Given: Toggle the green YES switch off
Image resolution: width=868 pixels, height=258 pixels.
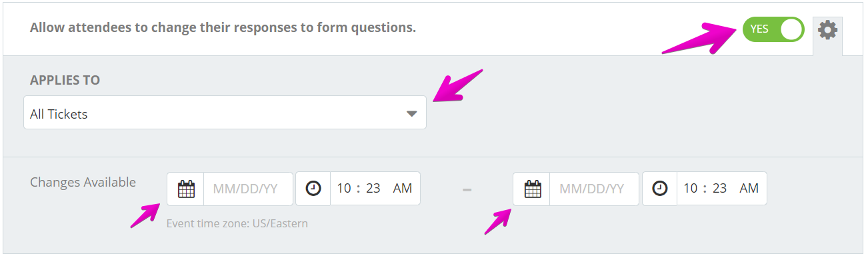Looking at the screenshot, I should click(x=773, y=29).
